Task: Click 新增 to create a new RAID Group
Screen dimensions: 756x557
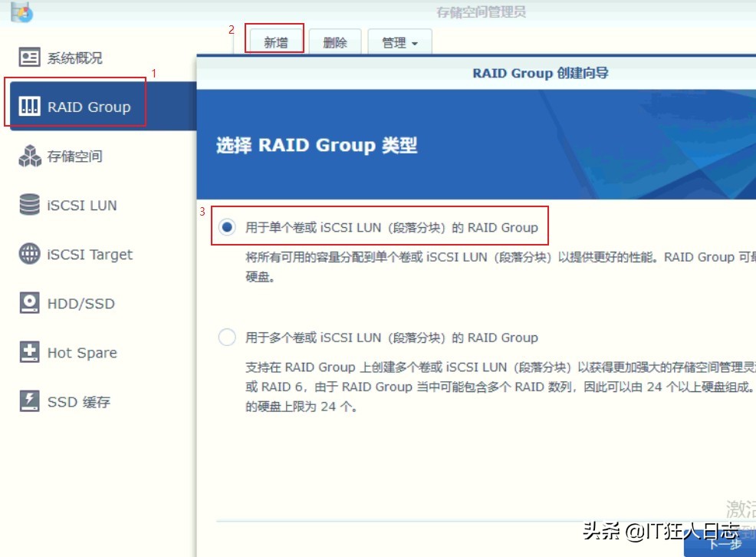Action: point(275,42)
